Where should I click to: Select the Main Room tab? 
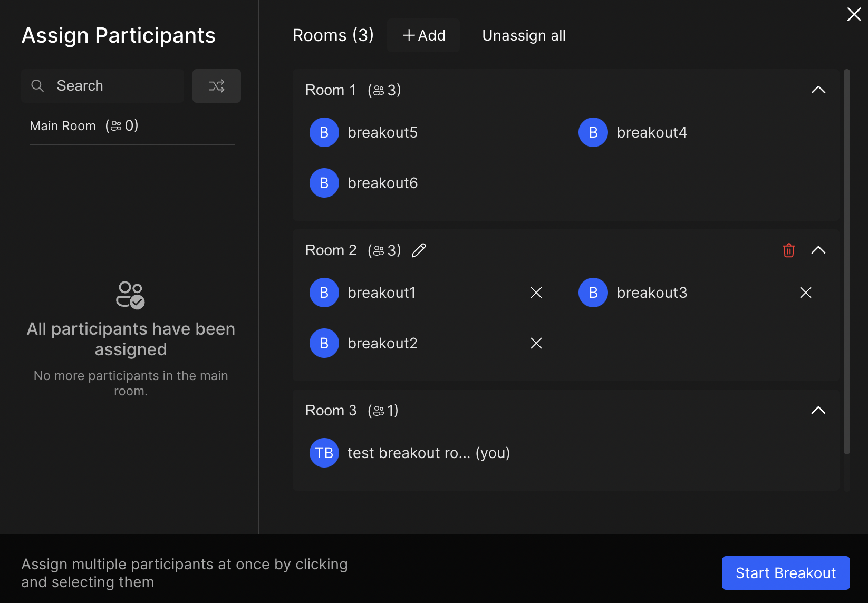[x=84, y=126]
